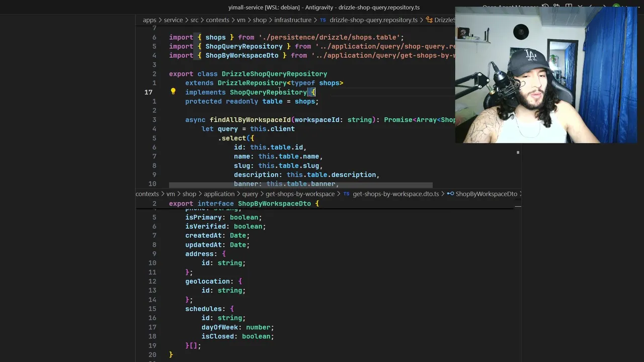Viewport: 644px width, 362px height.
Task: Click the window title 'yimall-service [WSL: debian]'
Action: pyautogui.click(x=264, y=8)
